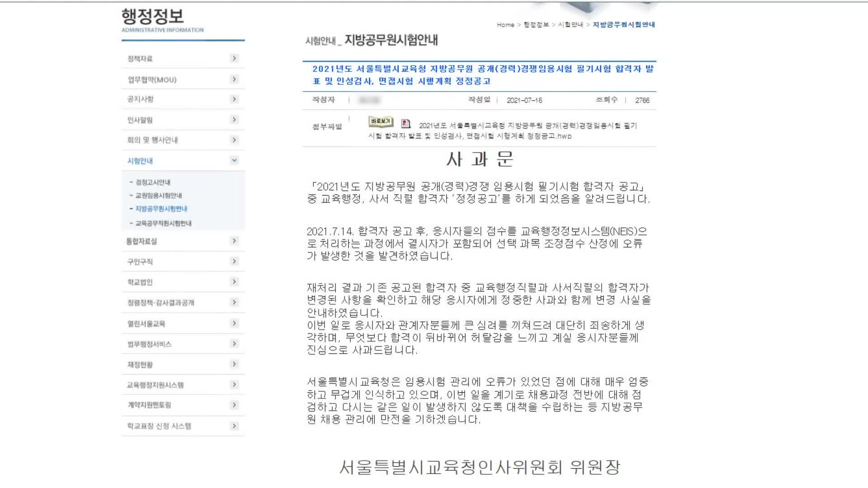This screenshot has height=488, width=868.
Task: Select the 시험안내 menu item
Action: (140, 161)
